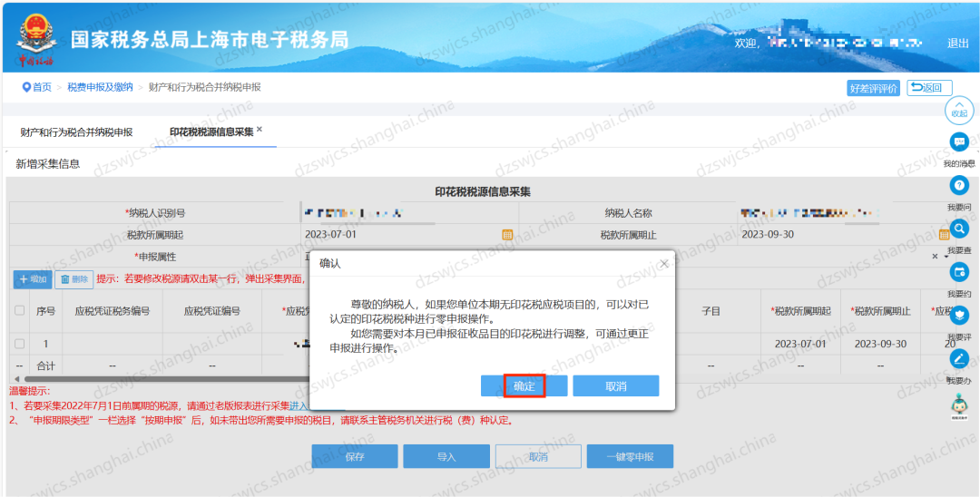Open 税费申报及缴纳 breadcrumb link
The width and height of the screenshot is (980, 497).
tap(100, 87)
